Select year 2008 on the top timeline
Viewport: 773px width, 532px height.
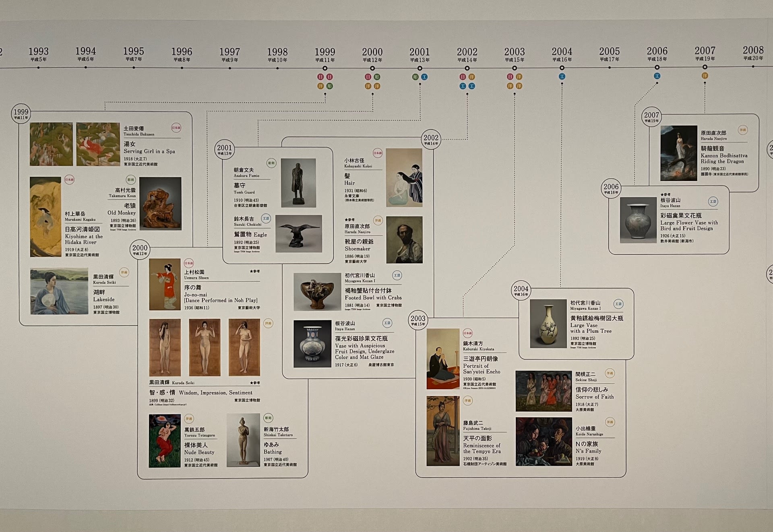point(753,53)
